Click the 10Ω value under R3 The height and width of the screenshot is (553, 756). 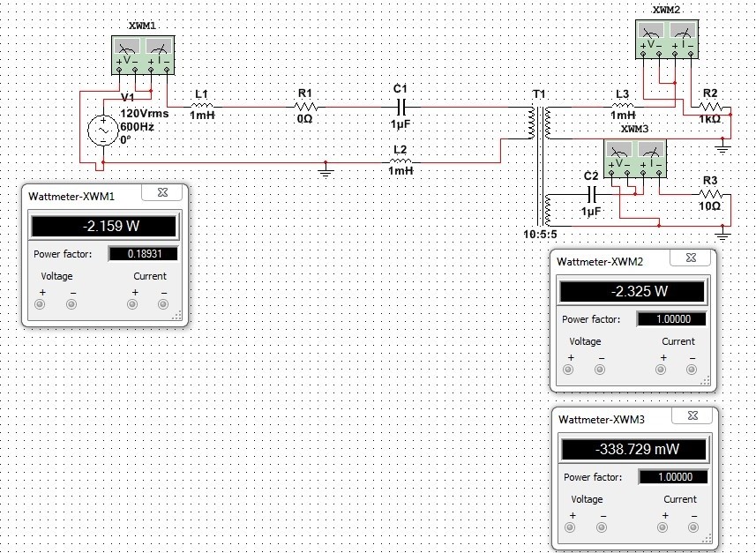710,206
